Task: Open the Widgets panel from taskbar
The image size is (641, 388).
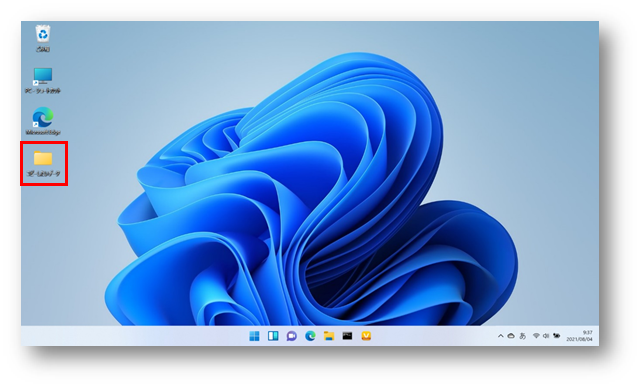Action: click(273, 336)
